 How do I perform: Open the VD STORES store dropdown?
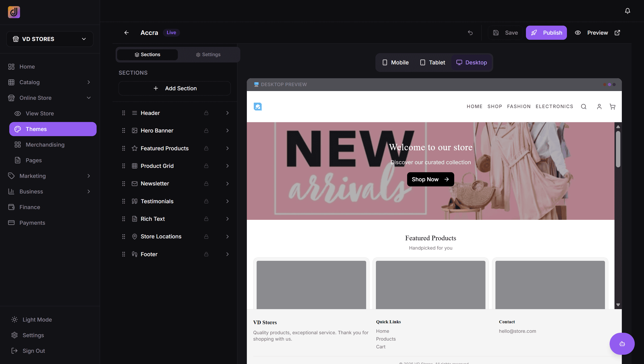click(x=50, y=39)
